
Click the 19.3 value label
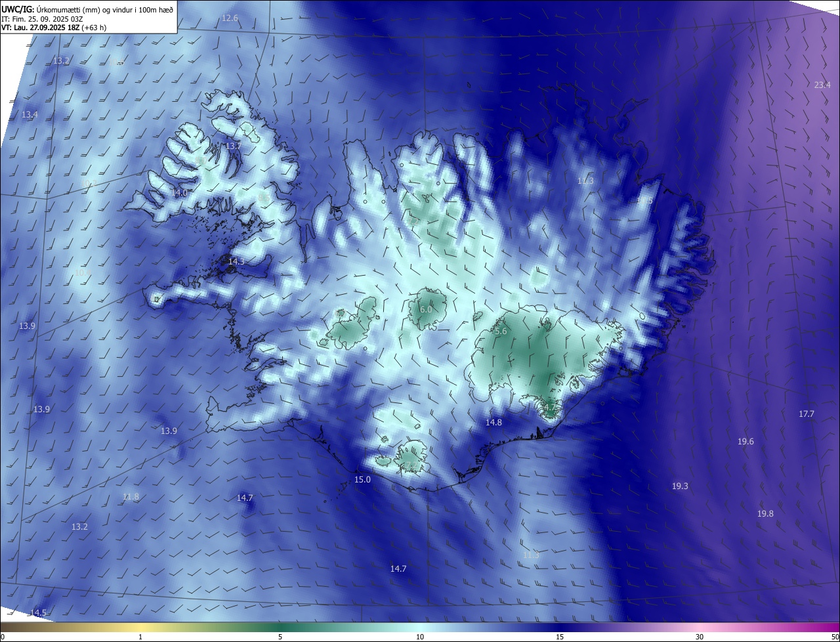pos(680,486)
